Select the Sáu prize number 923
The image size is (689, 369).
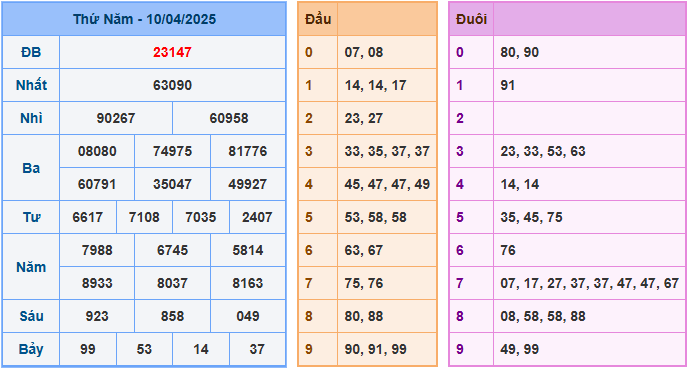[x=97, y=316]
